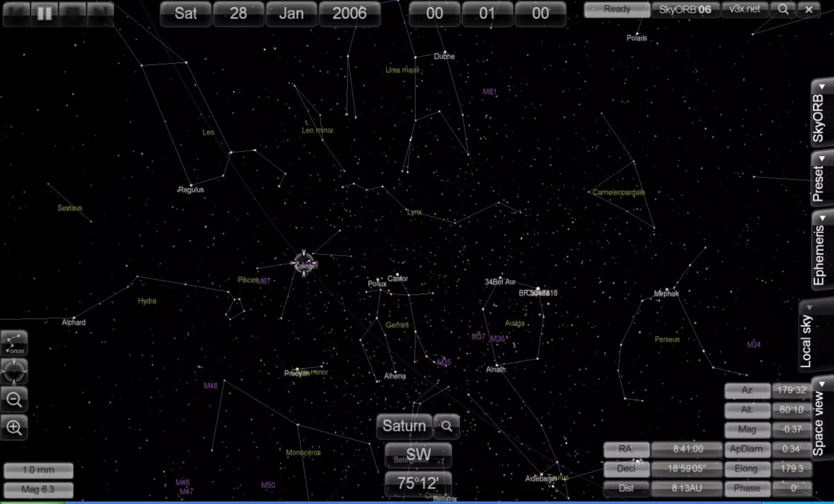Click the 75°12' field of view button
The image size is (834, 504).
coord(419,483)
